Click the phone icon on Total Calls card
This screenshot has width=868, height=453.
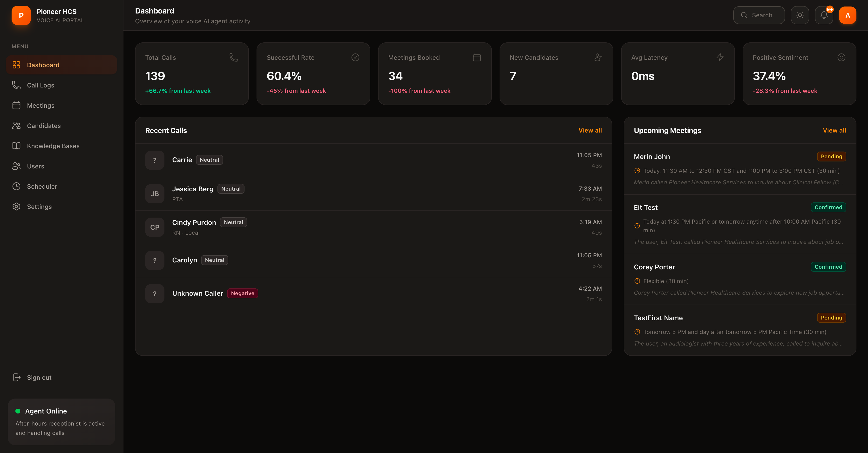coord(234,57)
